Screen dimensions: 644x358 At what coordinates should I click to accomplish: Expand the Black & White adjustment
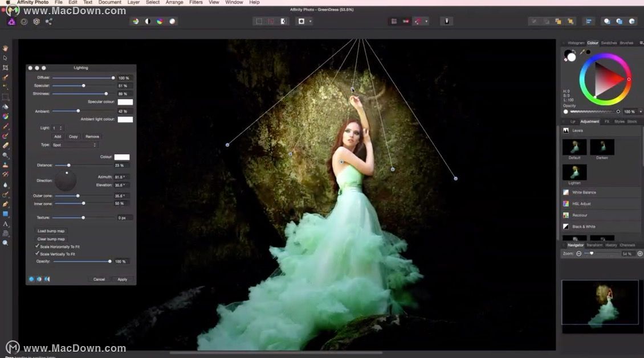(x=601, y=227)
